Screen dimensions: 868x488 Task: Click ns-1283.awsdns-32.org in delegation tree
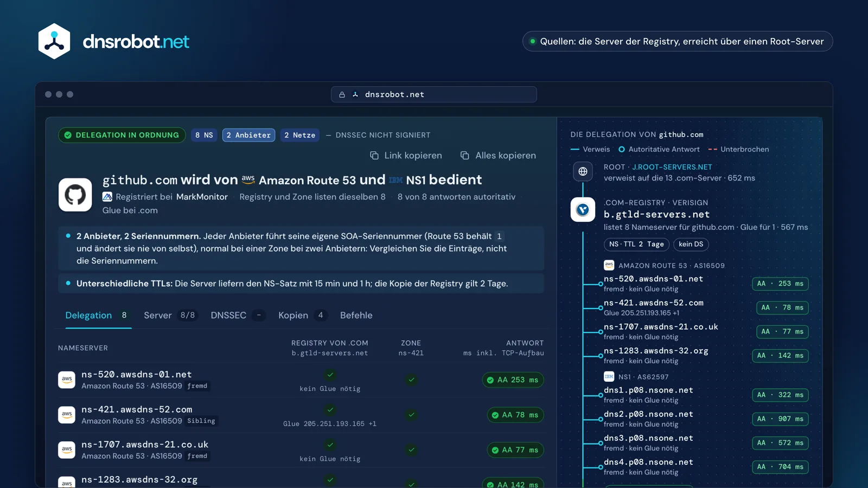tap(656, 351)
